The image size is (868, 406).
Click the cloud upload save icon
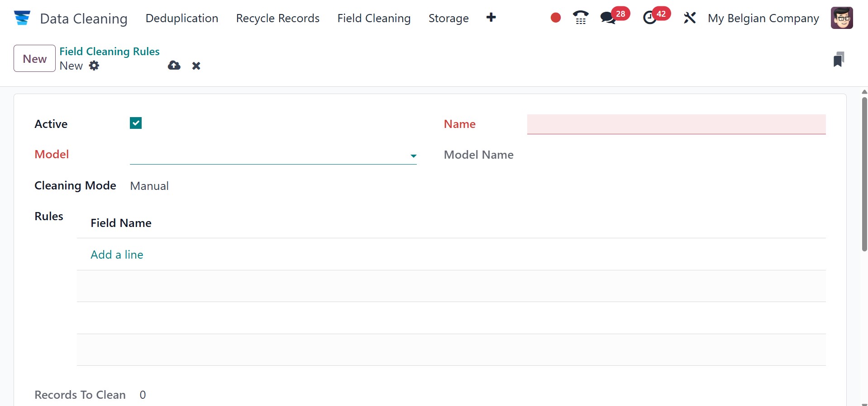click(174, 66)
